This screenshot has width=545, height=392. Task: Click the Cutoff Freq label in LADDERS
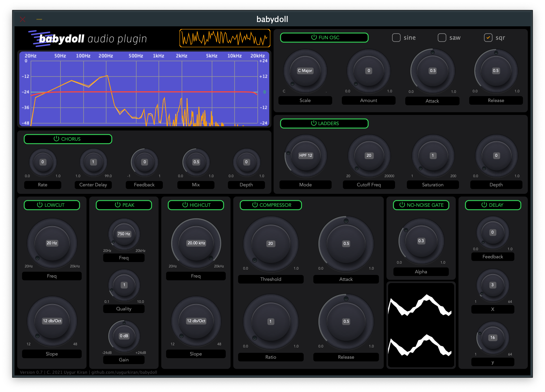point(369,185)
